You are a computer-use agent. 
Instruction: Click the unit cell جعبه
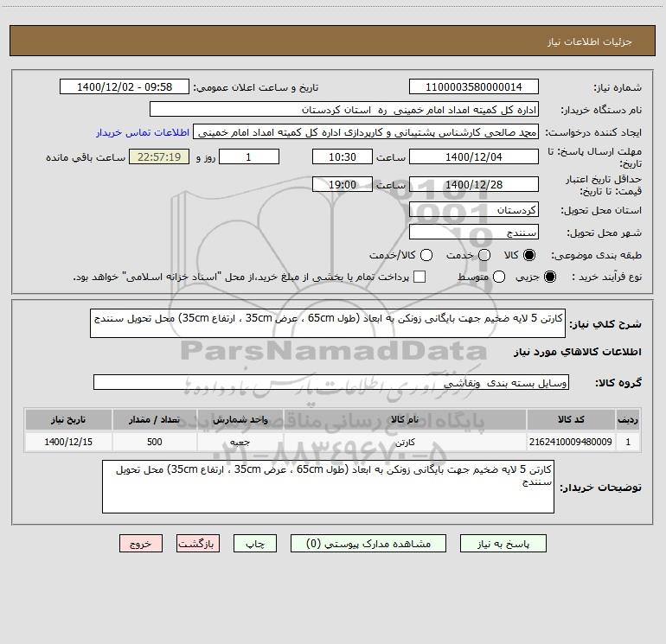(x=240, y=442)
